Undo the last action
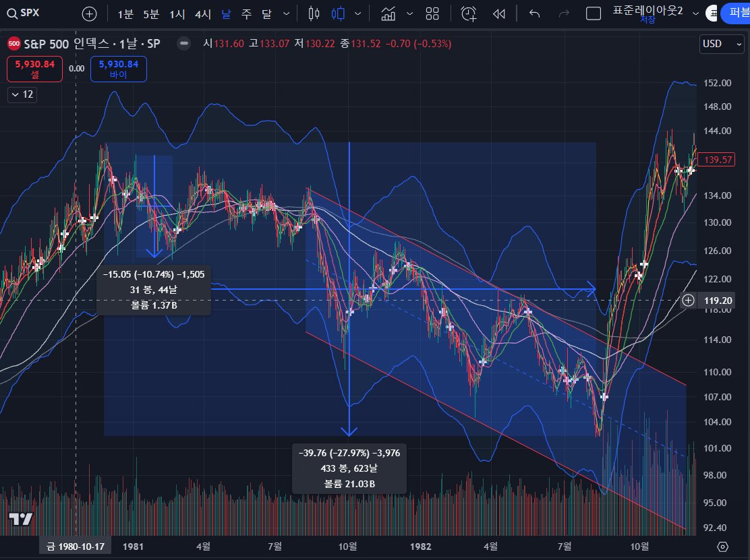Image resolution: width=750 pixels, height=560 pixels. coord(535,14)
